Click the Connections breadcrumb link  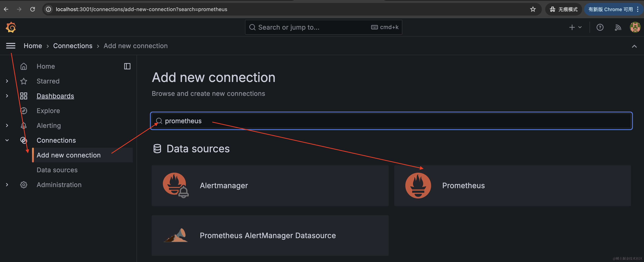73,46
